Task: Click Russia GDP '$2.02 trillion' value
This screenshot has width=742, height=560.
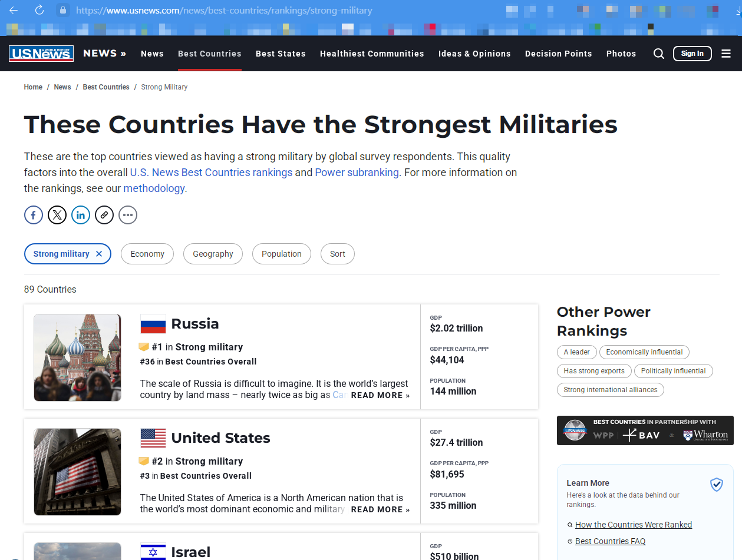Action: coord(456,328)
